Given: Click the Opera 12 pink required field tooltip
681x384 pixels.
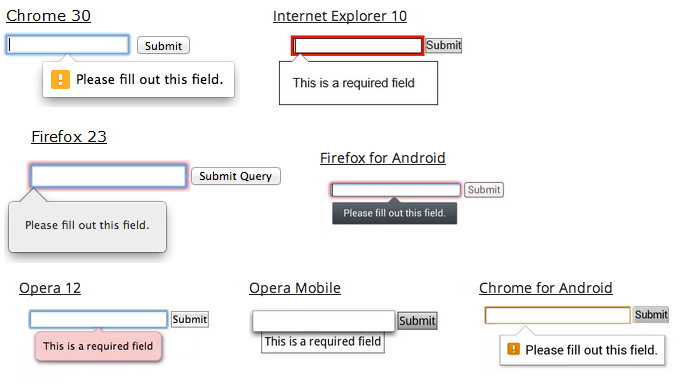Looking at the screenshot, I should [98, 346].
